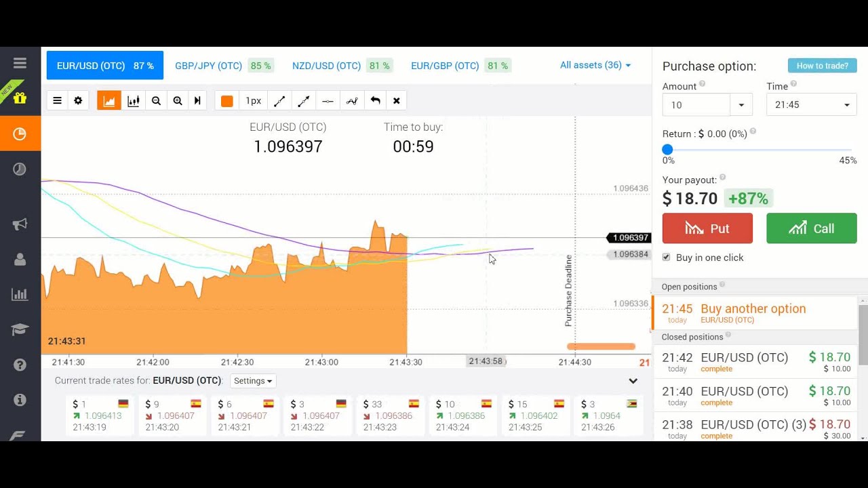This screenshot has width=868, height=488.
Task: Undo the last drawing
Action: [x=375, y=101]
